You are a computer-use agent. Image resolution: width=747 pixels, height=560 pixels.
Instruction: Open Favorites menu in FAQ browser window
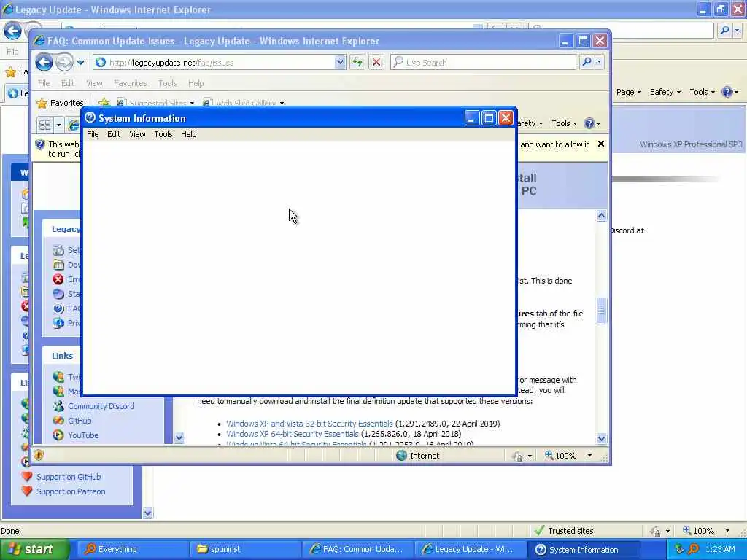point(130,83)
